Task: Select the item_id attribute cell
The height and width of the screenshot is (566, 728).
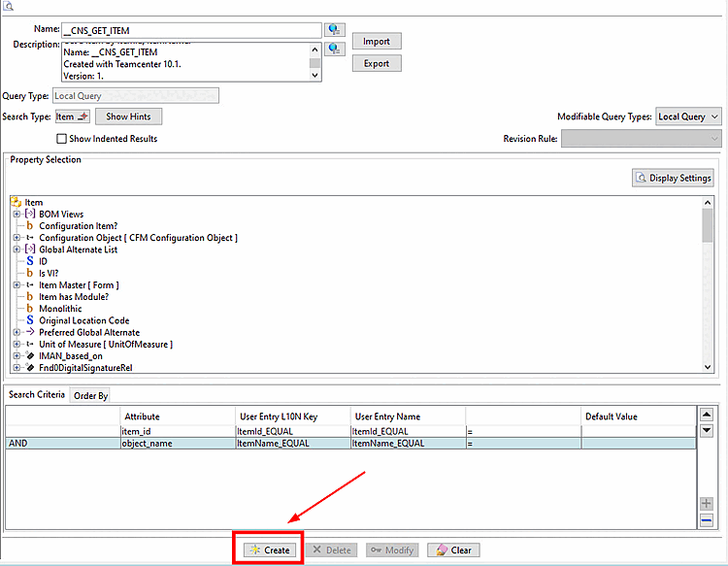Action: pyautogui.click(x=178, y=431)
